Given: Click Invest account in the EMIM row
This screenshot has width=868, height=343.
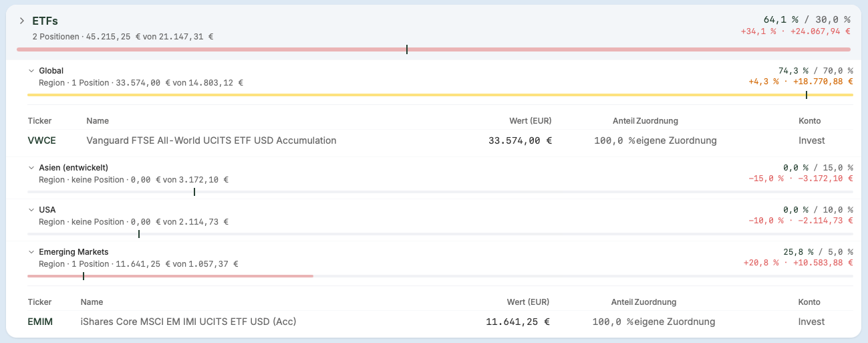Looking at the screenshot, I should pyautogui.click(x=812, y=322).
